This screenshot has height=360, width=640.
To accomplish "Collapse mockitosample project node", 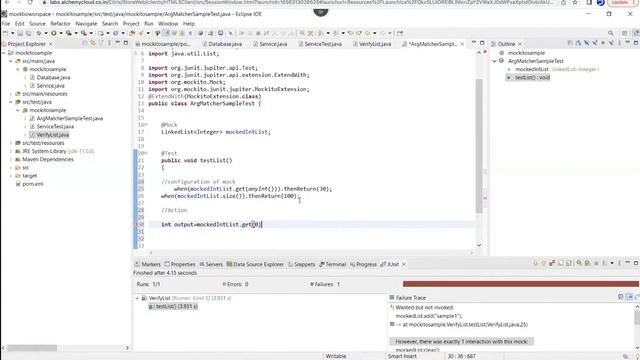I will pos(4,53).
